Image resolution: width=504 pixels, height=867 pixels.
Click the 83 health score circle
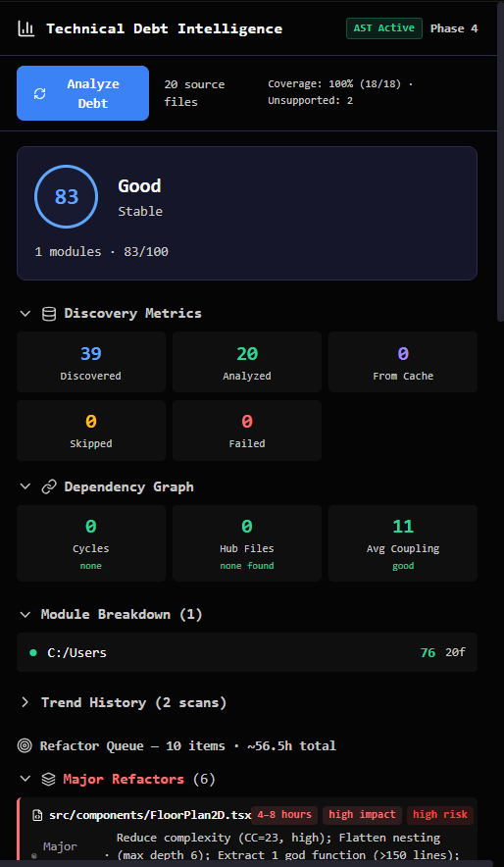pyautogui.click(x=67, y=197)
